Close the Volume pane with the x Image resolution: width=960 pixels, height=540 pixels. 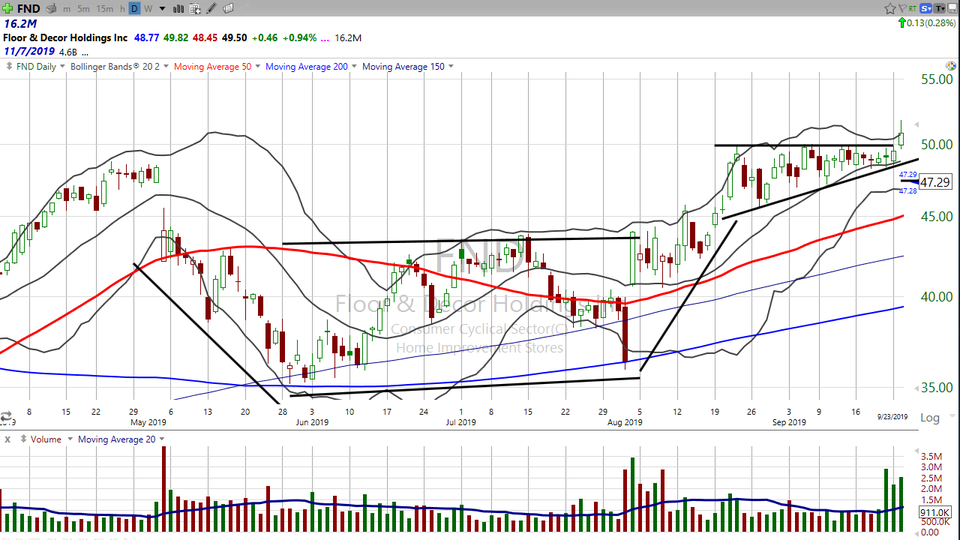point(8,440)
